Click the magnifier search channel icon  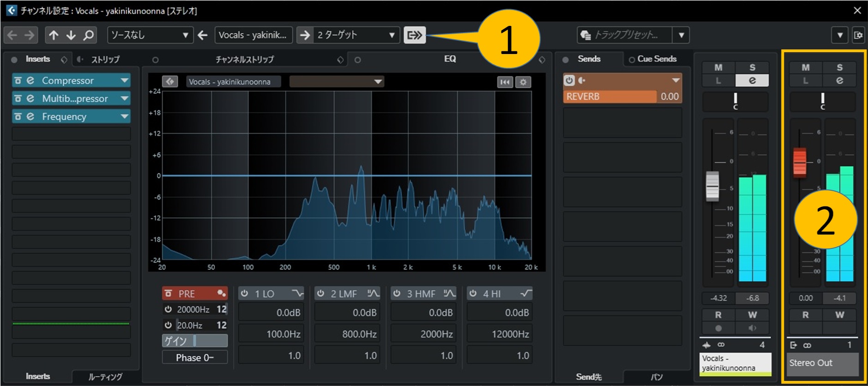pyautogui.click(x=88, y=35)
